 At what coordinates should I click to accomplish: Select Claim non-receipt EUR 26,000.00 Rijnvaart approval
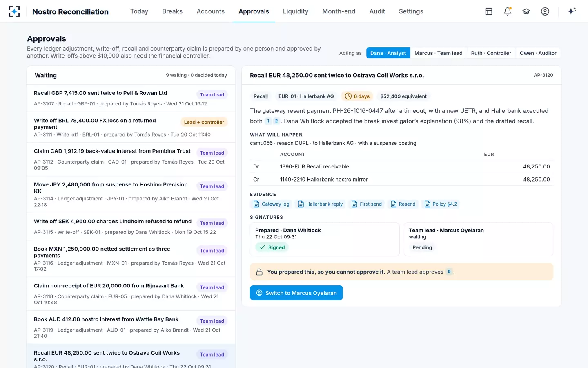tap(131, 294)
